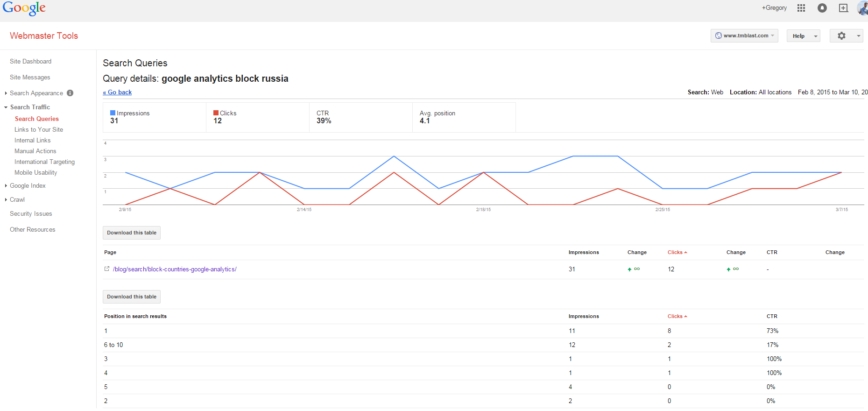The image size is (868, 411).
Task: Open Google notifications bell icon
Action: click(x=822, y=8)
